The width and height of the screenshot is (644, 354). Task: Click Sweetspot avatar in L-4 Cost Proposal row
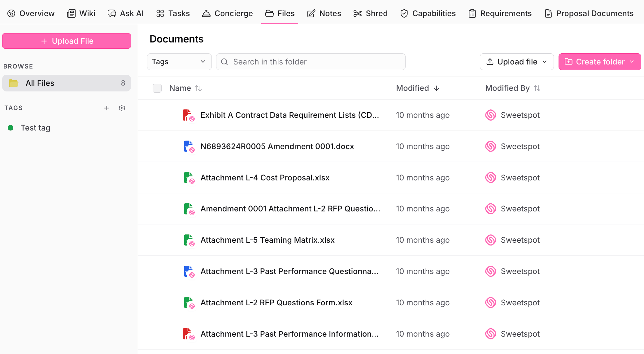click(491, 178)
